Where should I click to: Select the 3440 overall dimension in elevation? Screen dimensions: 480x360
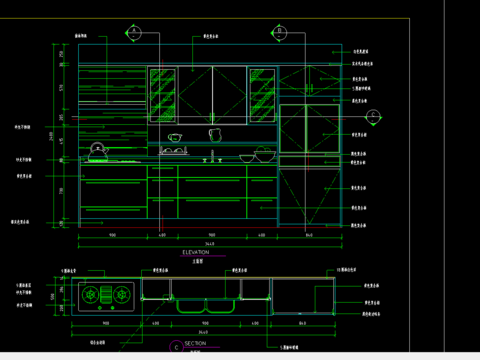coord(210,244)
